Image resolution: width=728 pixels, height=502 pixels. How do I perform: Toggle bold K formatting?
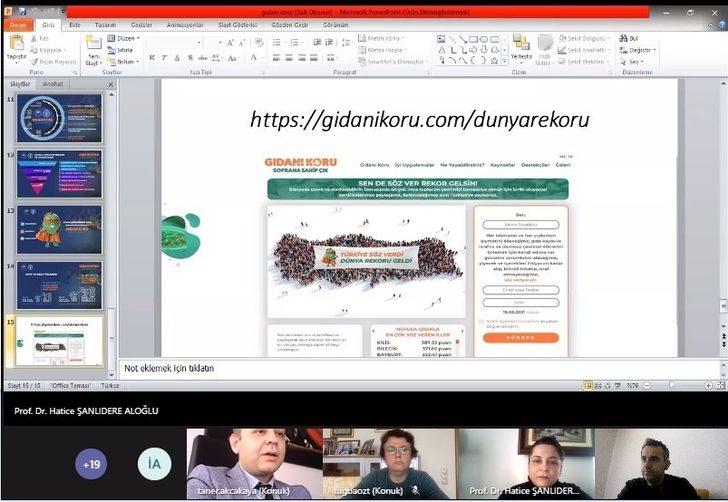click(152, 58)
